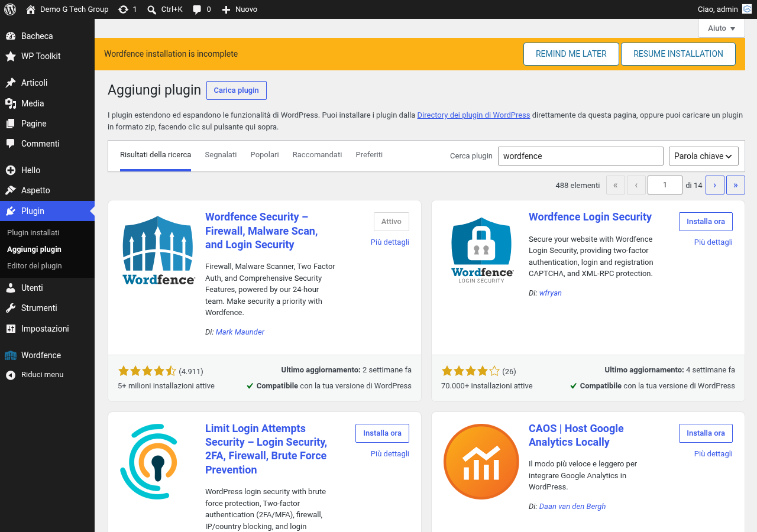Click the current page number field
The image size is (757, 532).
pos(665,185)
